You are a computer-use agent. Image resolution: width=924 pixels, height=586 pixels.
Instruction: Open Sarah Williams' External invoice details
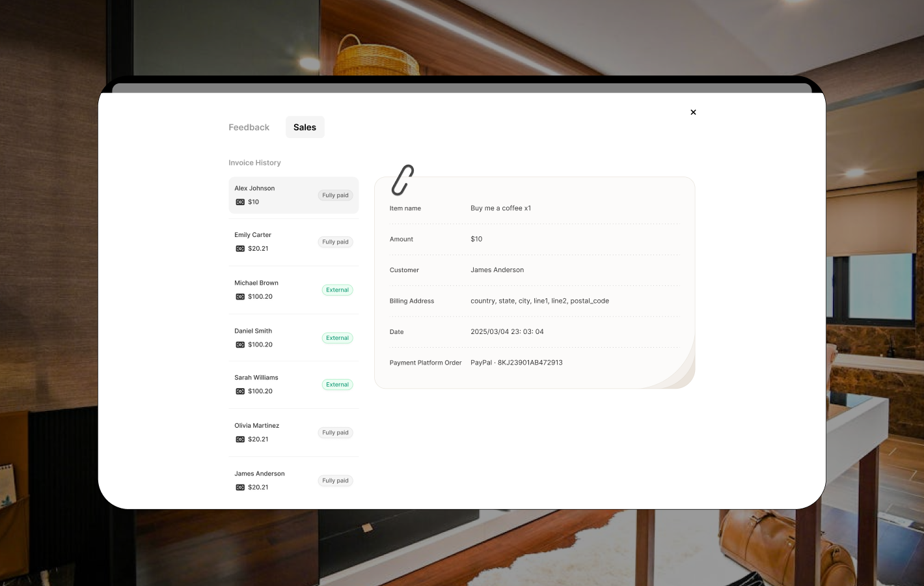[293, 384]
